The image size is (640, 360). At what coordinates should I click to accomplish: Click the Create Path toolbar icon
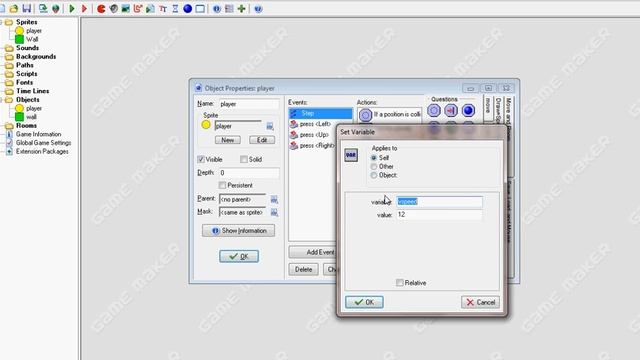point(138,9)
